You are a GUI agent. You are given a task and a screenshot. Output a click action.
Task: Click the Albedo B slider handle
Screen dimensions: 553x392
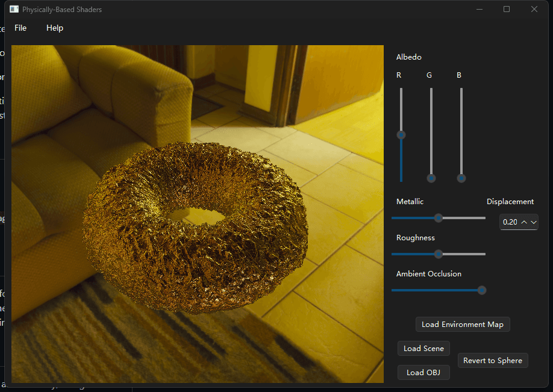[461, 178]
